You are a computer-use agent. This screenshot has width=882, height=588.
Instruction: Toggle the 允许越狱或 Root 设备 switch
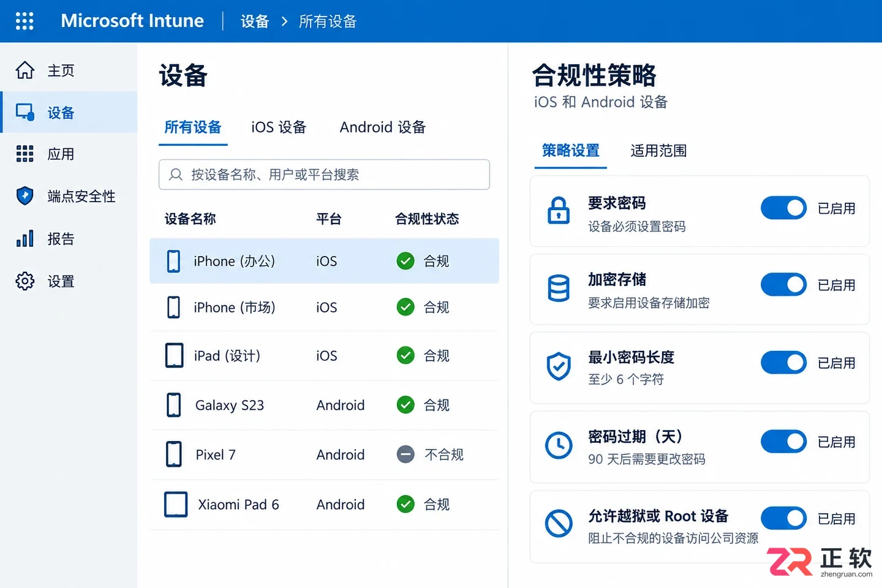784,518
